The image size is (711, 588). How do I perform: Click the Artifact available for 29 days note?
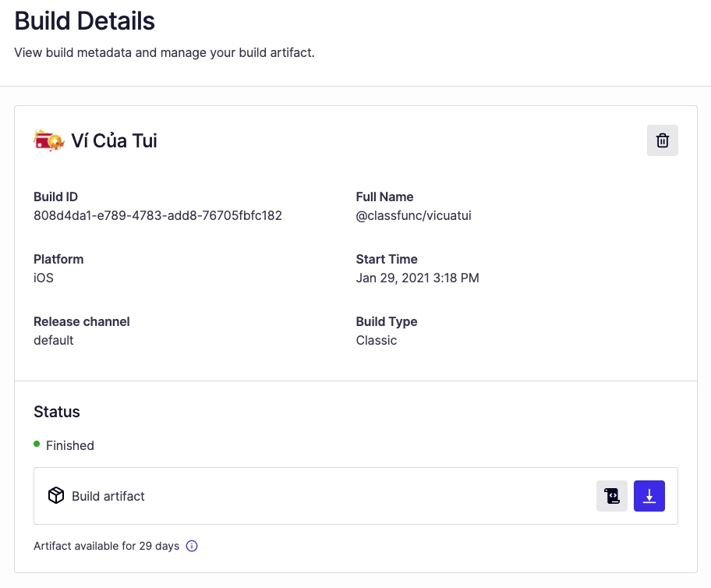(x=107, y=546)
